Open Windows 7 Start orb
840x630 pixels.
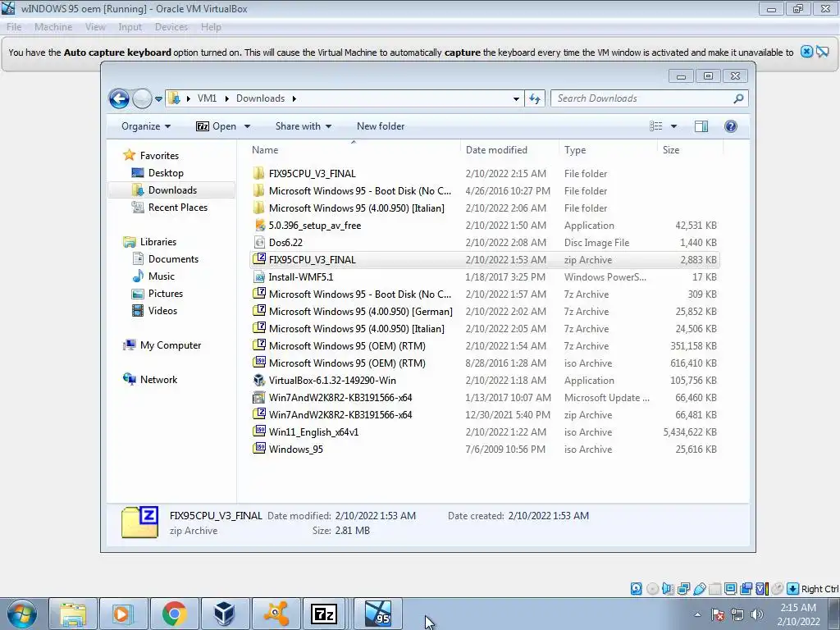point(22,614)
